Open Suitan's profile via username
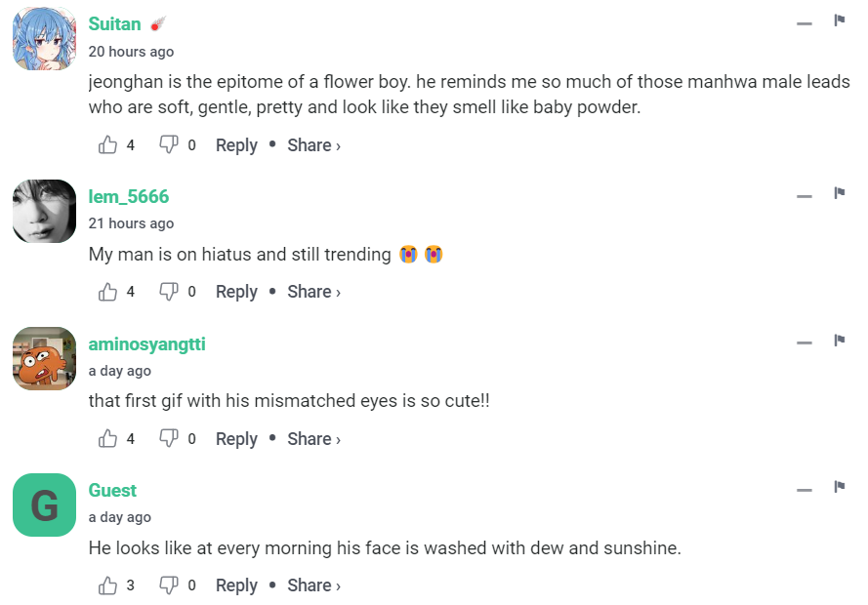 (115, 23)
